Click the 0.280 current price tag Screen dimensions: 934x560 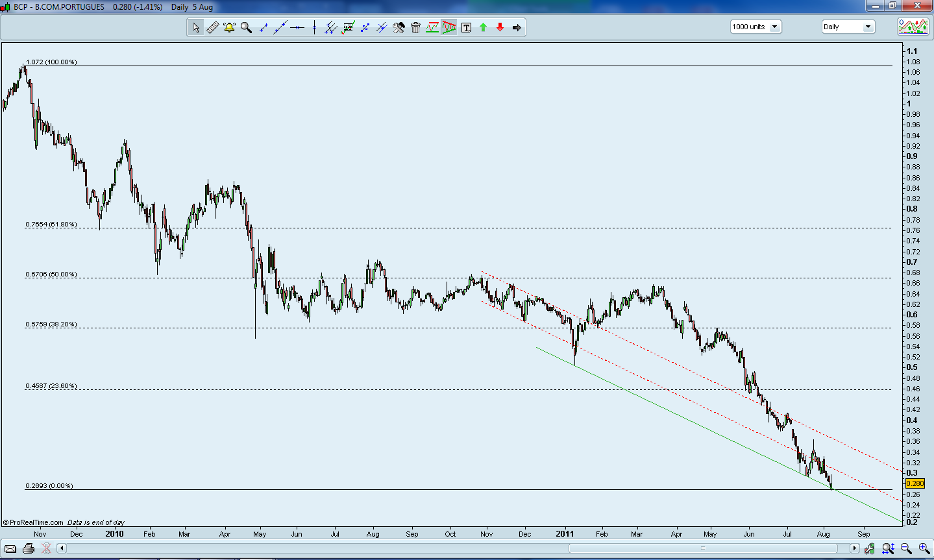point(915,483)
